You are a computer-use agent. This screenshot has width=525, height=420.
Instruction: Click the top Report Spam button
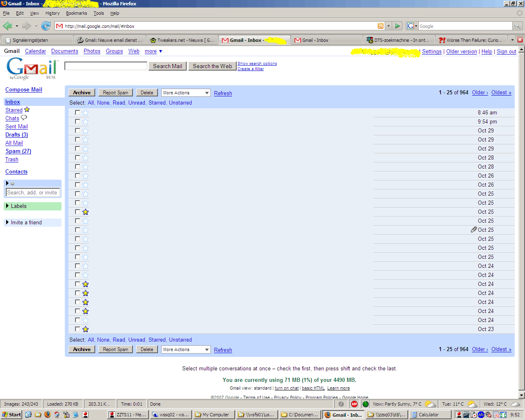point(116,93)
